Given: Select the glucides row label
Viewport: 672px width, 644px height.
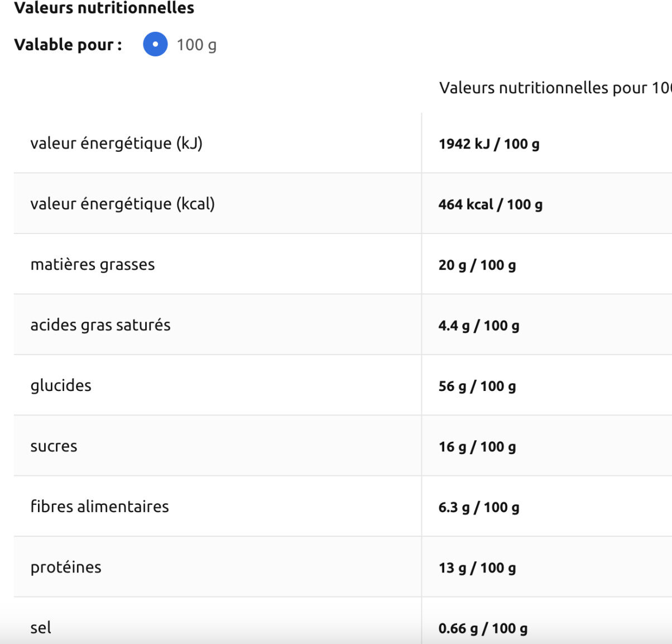Looking at the screenshot, I should click(x=61, y=385).
